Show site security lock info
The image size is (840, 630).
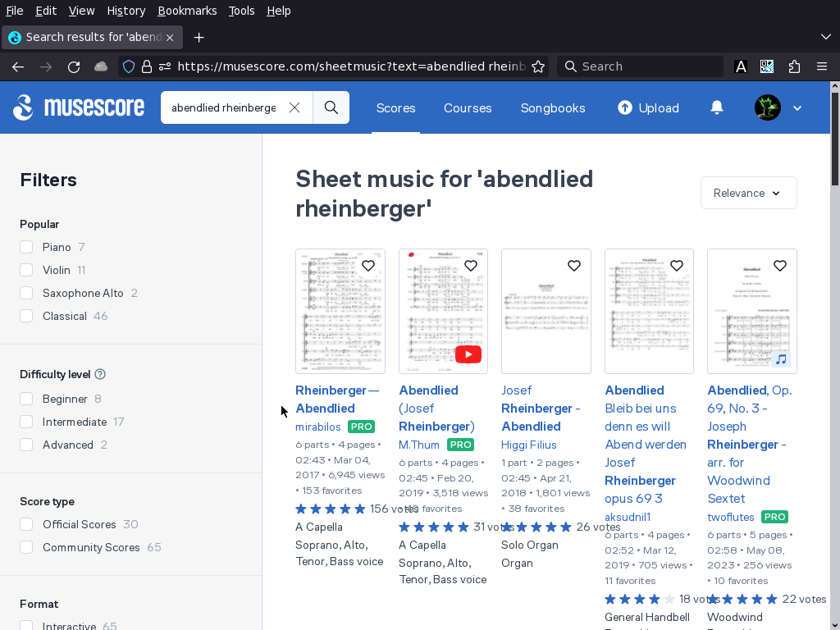[147, 66]
